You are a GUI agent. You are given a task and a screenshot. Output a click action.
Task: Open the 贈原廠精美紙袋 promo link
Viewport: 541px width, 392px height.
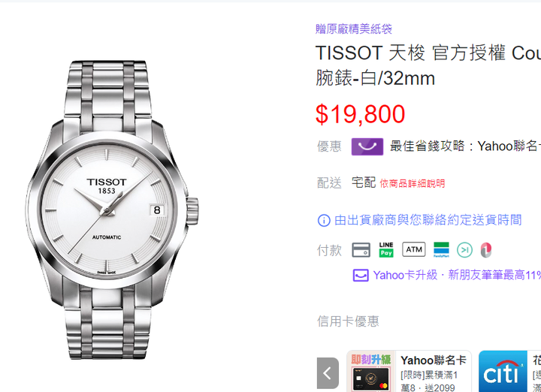tap(354, 29)
